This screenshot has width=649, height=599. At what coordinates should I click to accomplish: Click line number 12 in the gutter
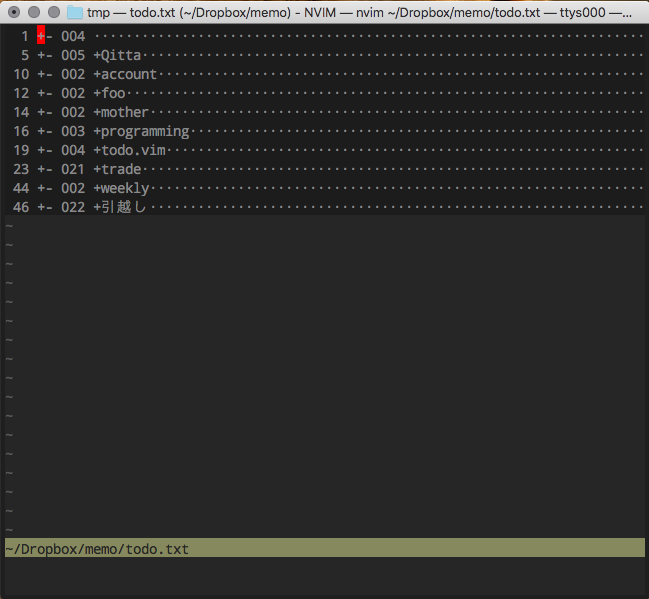(x=21, y=94)
